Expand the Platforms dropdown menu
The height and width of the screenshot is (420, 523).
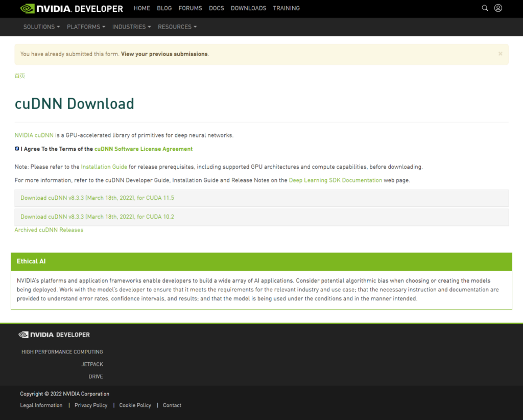click(86, 27)
